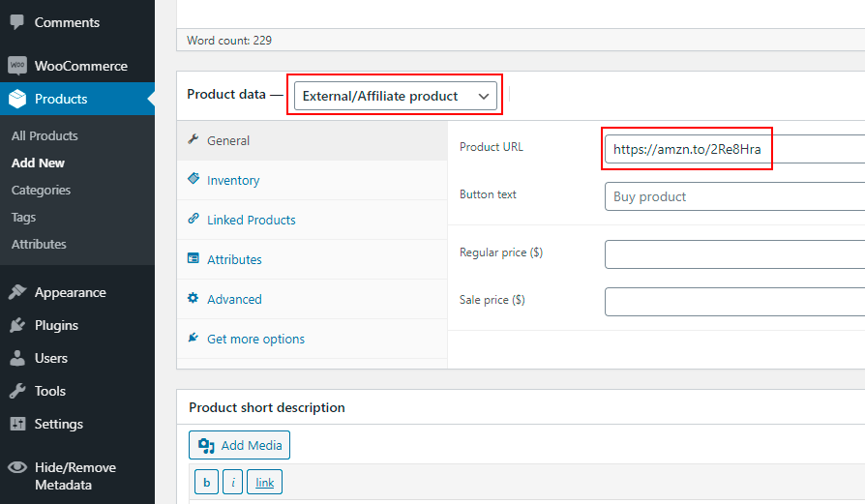Viewport: 865px width, 504px height.
Task: Select Add New under Products
Action: point(38,163)
